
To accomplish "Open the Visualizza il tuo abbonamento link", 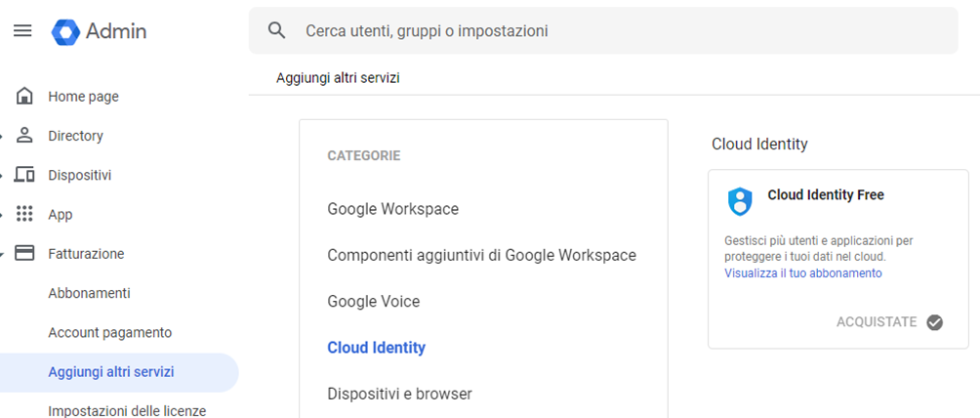I will 803,273.
